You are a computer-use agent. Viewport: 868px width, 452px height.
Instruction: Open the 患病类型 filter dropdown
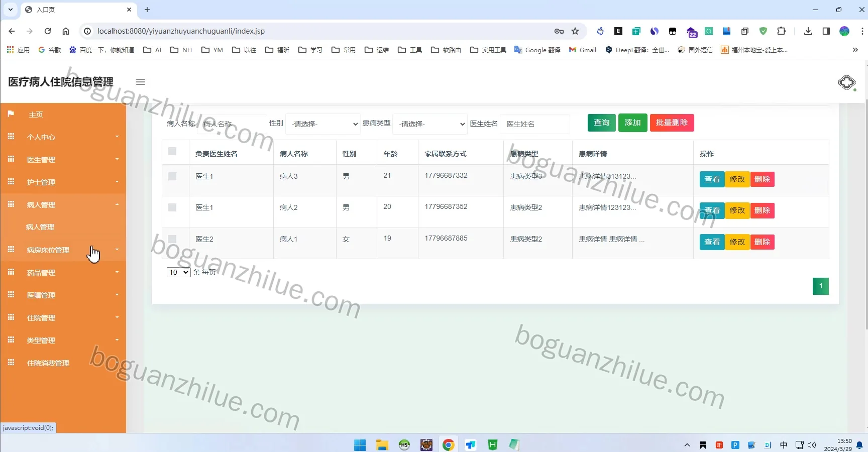pos(430,124)
